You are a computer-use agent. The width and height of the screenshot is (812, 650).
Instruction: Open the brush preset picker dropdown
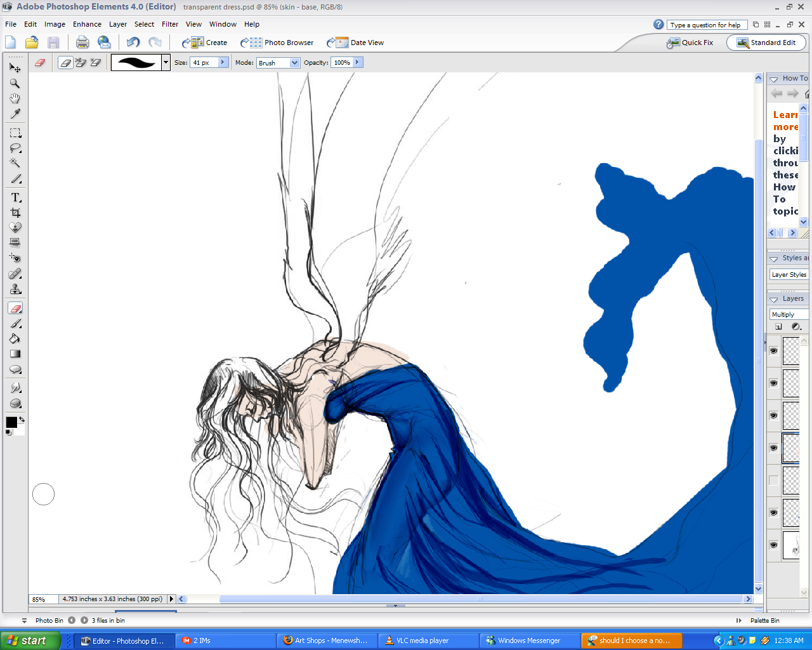(x=166, y=62)
